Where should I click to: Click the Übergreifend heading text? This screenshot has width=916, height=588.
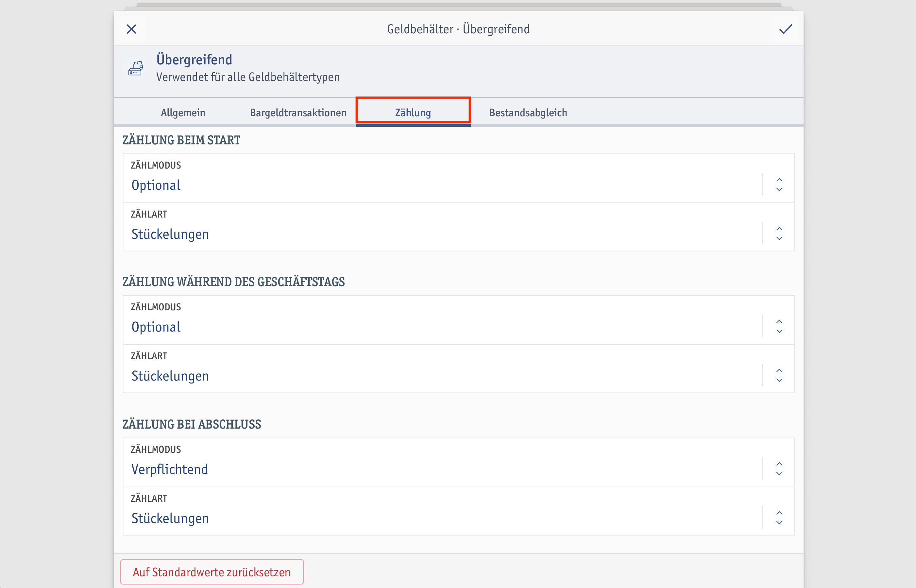coord(194,59)
